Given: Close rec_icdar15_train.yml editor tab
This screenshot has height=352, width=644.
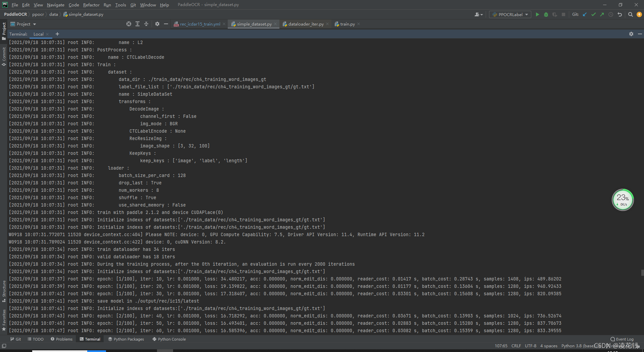Looking at the screenshot, I should (224, 24).
